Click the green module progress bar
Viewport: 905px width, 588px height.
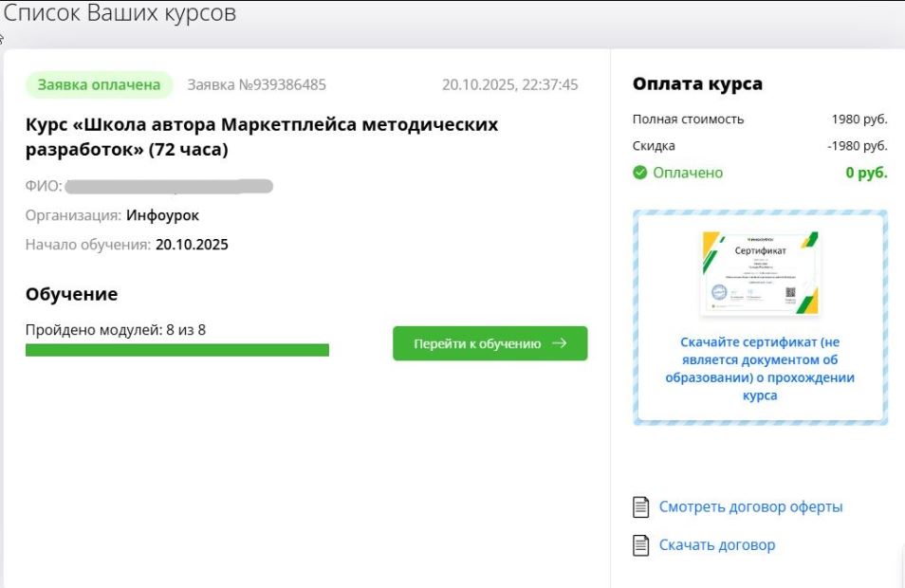point(177,351)
